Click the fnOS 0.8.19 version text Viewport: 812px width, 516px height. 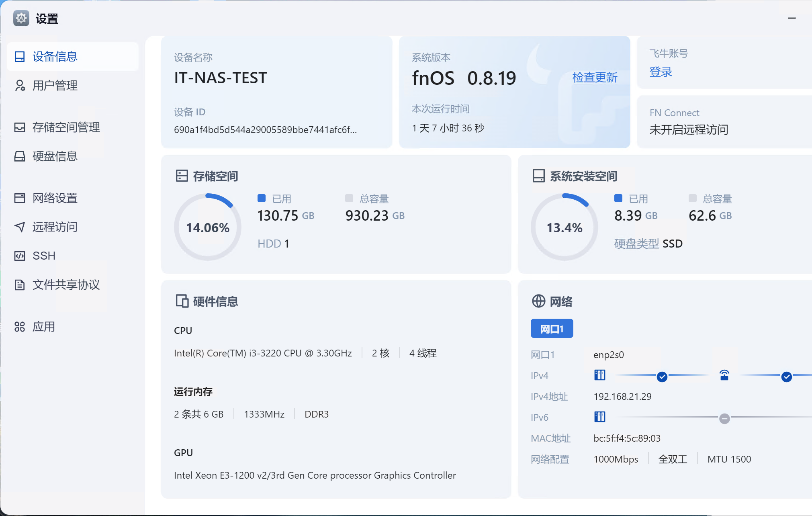[x=464, y=78]
